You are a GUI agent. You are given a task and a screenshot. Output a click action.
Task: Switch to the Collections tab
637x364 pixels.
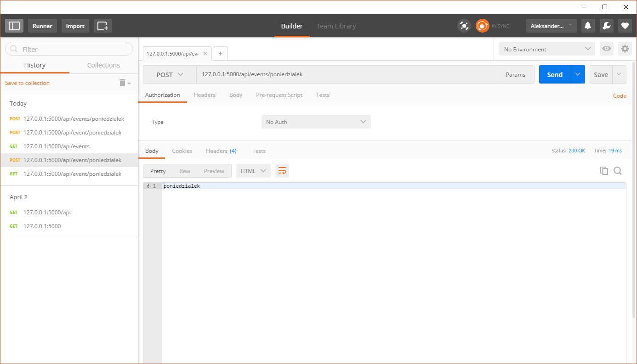click(103, 65)
